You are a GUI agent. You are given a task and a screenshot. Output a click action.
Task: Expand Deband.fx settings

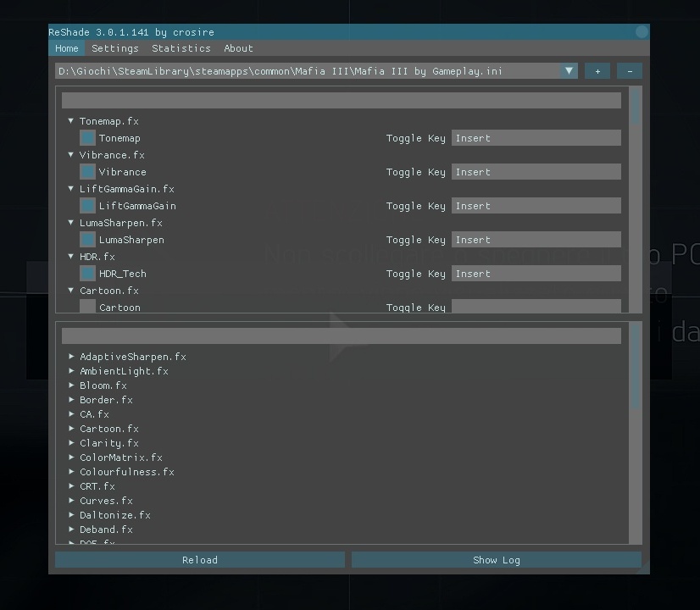click(71, 530)
